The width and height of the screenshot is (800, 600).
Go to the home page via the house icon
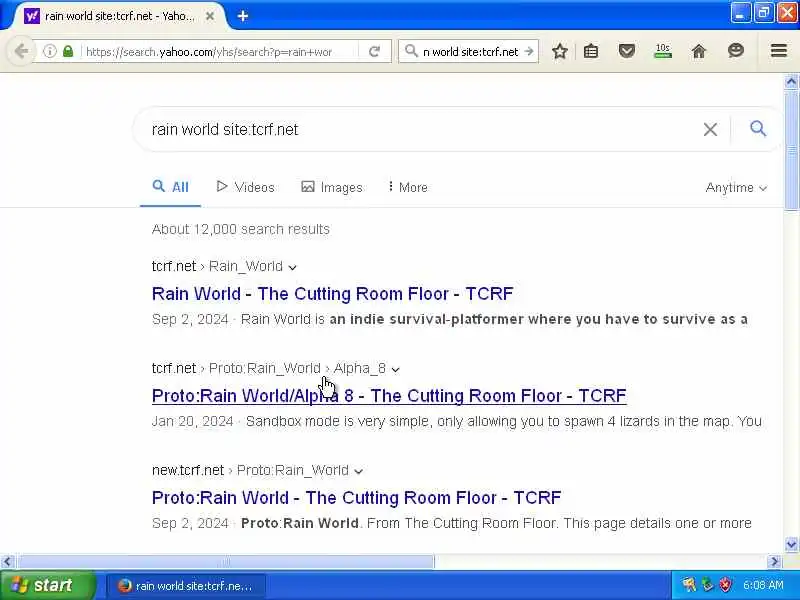click(x=698, y=51)
